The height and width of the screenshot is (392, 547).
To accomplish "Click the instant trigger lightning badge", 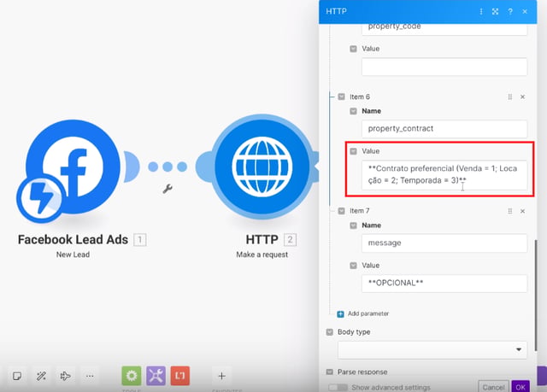I will pyautogui.click(x=41, y=198).
